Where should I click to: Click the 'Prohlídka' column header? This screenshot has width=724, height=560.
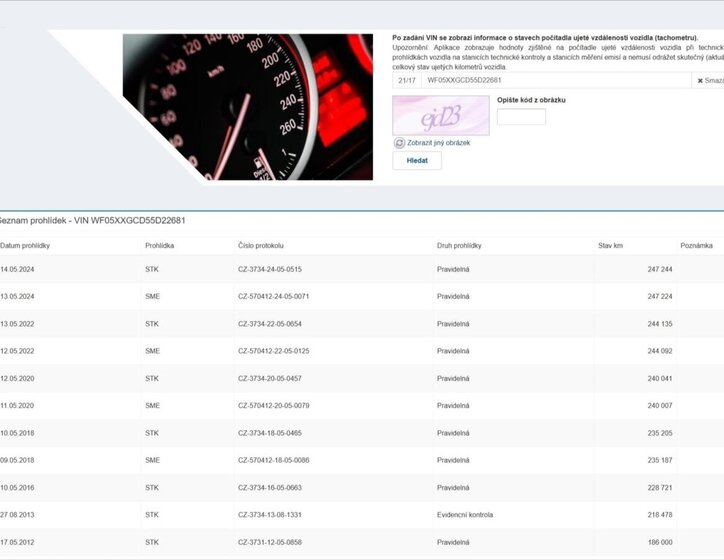pos(160,245)
